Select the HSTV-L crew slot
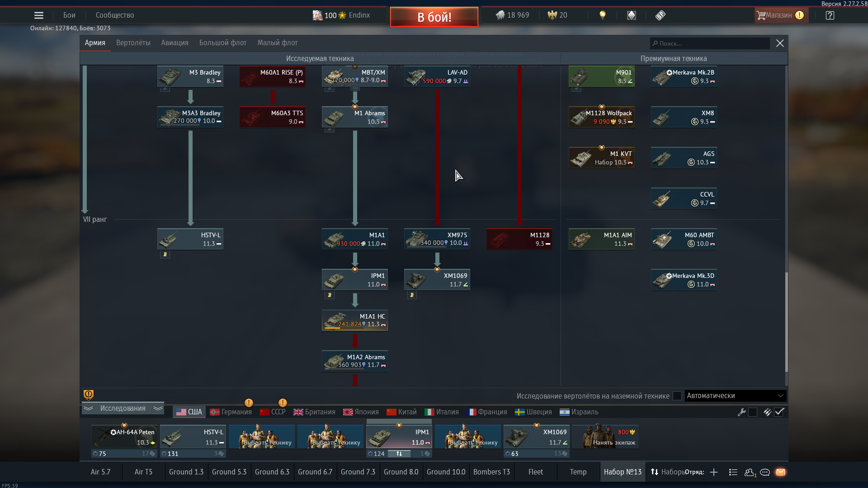This screenshot has width=868, height=488. (x=193, y=437)
